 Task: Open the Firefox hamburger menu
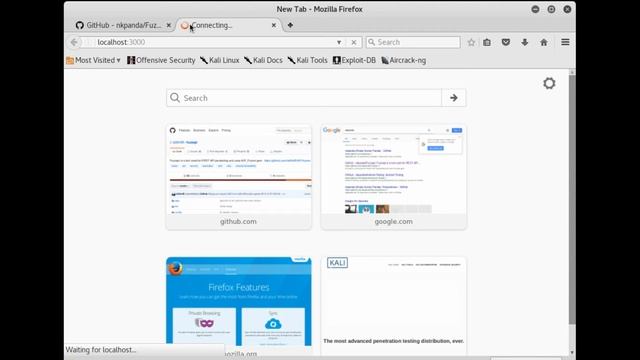point(565,42)
